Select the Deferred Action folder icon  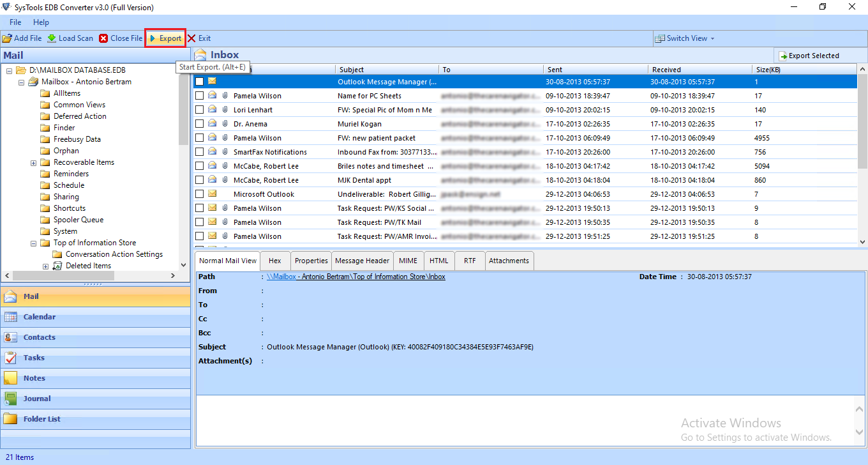(45, 116)
